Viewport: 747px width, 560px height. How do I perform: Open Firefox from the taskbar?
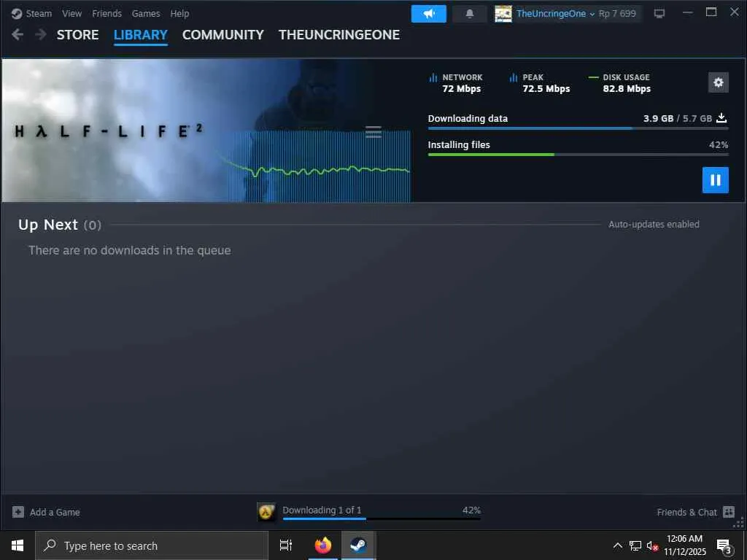click(x=323, y=545)
